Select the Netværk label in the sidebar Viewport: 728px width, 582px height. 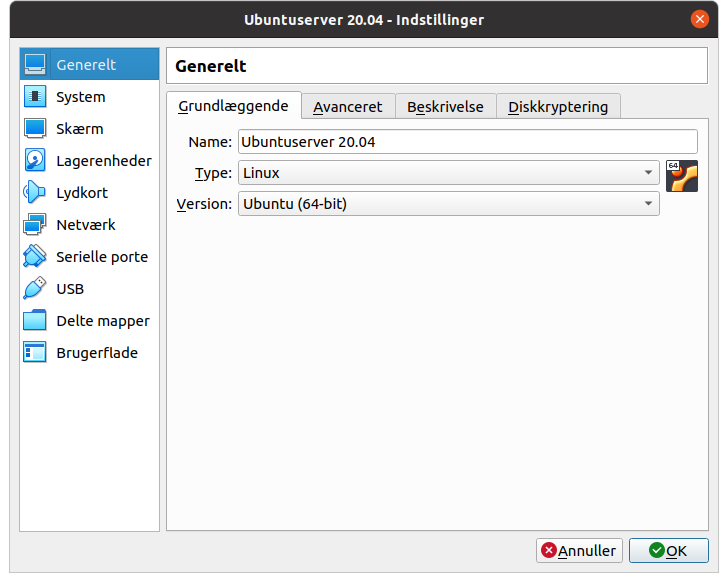(86, 225)
